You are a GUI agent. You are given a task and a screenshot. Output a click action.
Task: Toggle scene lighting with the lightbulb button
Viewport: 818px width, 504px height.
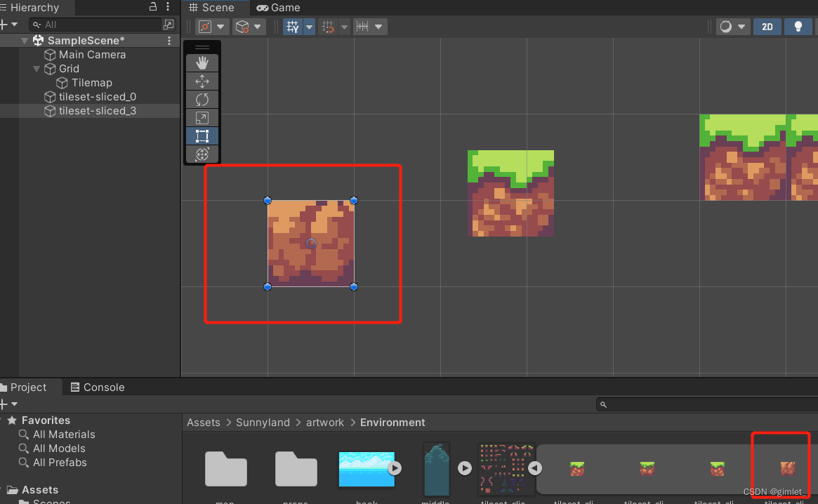798,27
